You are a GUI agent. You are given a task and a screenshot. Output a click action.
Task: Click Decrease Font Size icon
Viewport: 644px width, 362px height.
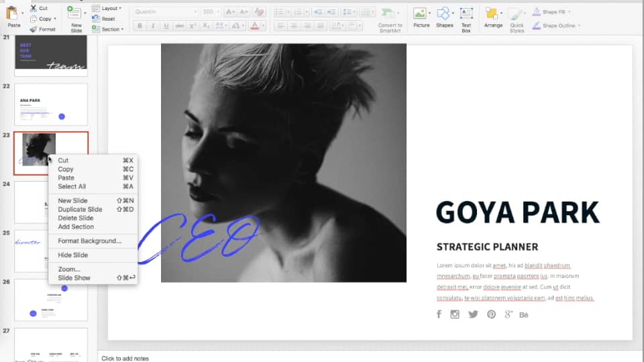[x=244, y=12]
